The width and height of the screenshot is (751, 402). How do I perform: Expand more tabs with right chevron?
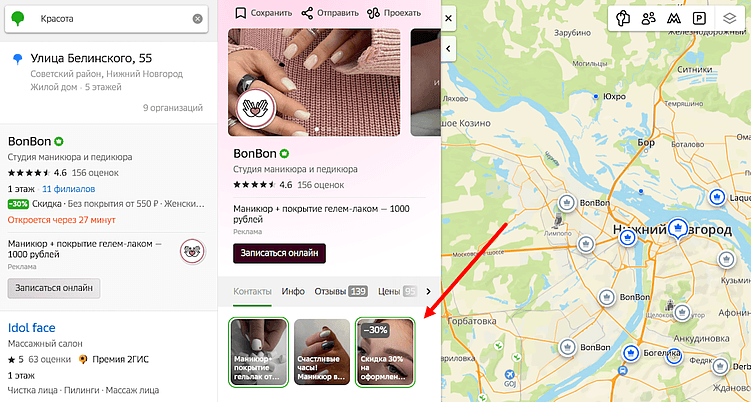click(429, 291)
